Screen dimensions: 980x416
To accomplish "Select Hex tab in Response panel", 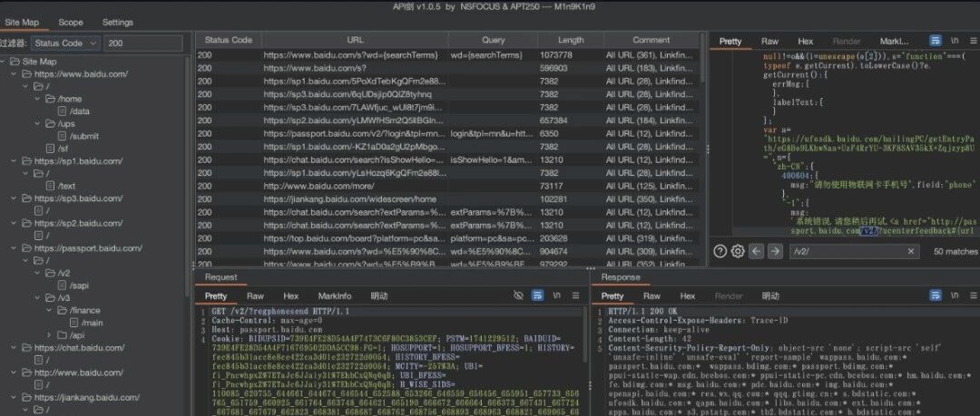I will pyautogui.click(x=688, y=295).
